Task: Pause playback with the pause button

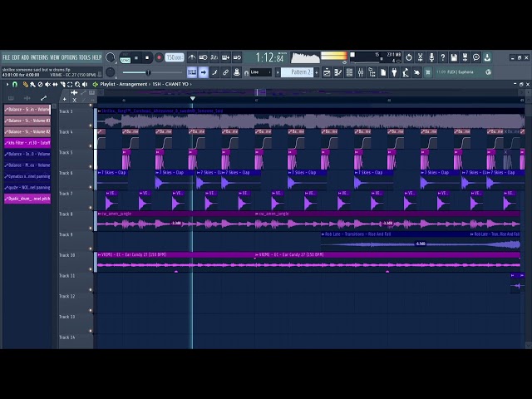Action: (136, 58)
